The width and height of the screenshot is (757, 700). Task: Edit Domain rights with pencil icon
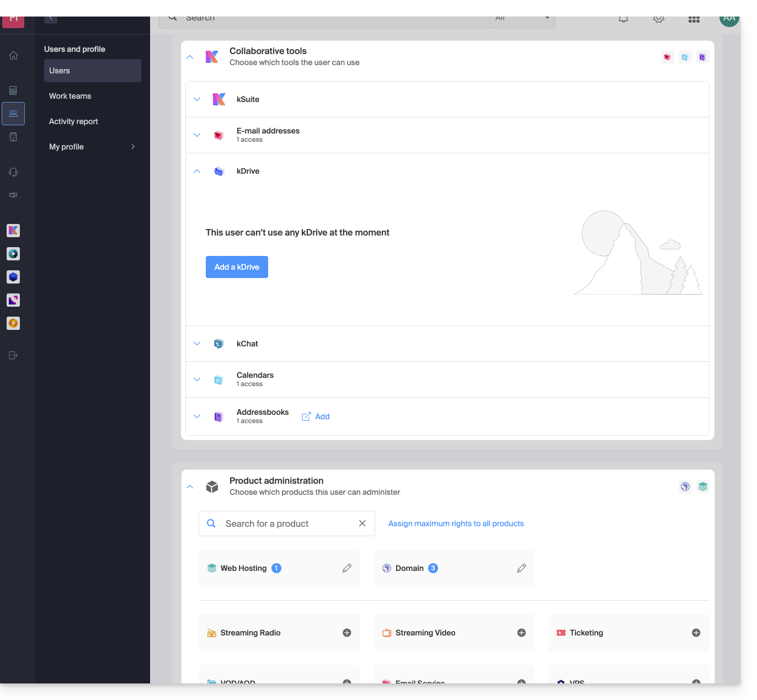tap(521, 568)
